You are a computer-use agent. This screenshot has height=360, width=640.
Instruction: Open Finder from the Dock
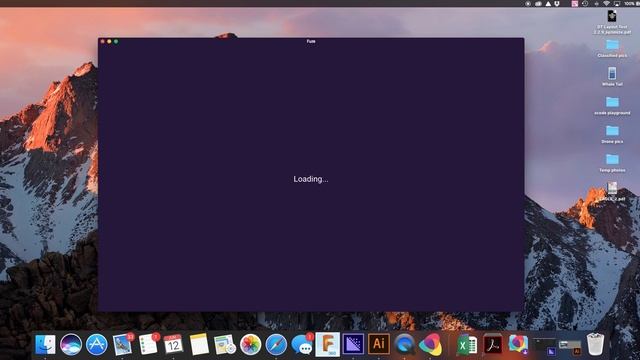(x=45, y=344)
